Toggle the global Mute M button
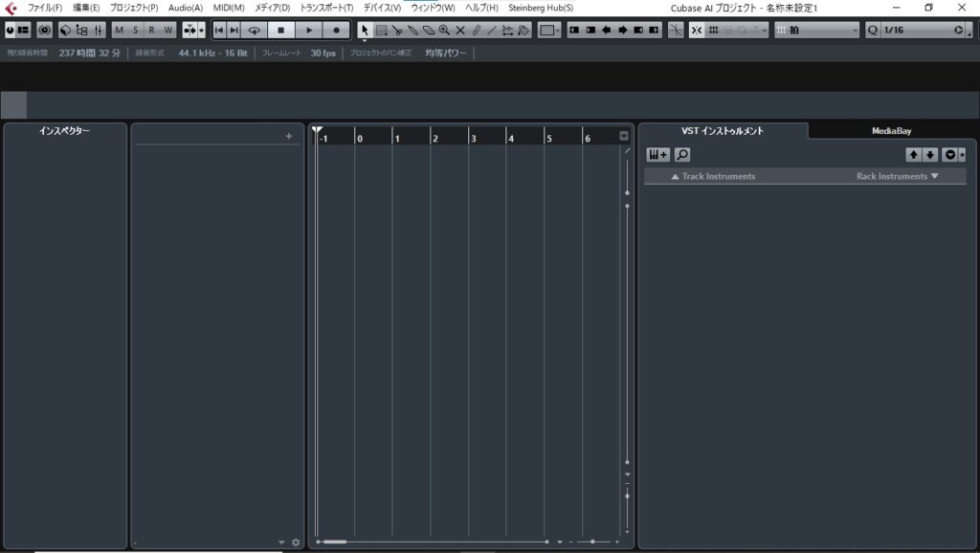This screenshot has width=980, height=553. point(120,30)
